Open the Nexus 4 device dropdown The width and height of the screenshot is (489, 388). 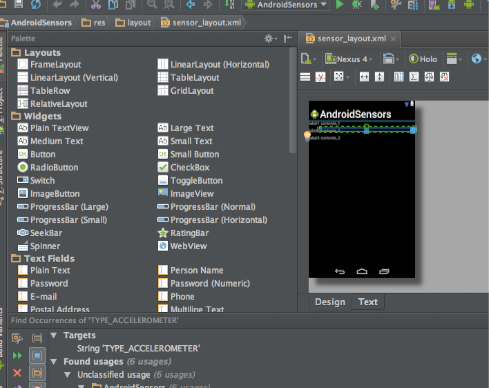pyautogui.click(x=349, y=59)
